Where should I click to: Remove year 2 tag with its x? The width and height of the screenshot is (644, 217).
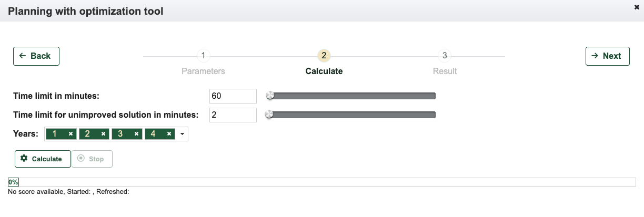tap(103, 134)
